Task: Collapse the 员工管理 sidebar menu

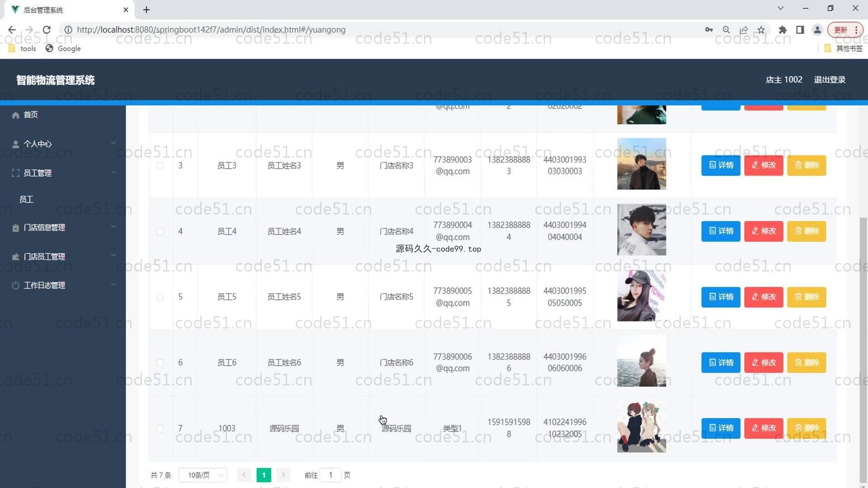Action: coord(63,173)
